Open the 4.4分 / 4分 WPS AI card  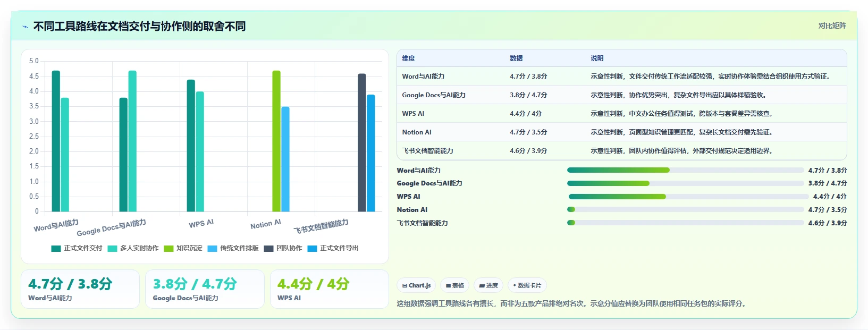(330, 289)
